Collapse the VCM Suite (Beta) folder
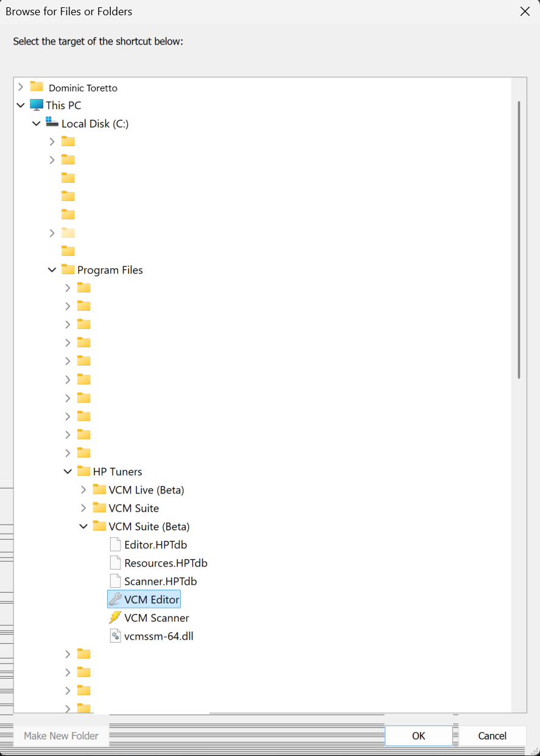Screen dimensions: 540x756 [x=83, y=526]
